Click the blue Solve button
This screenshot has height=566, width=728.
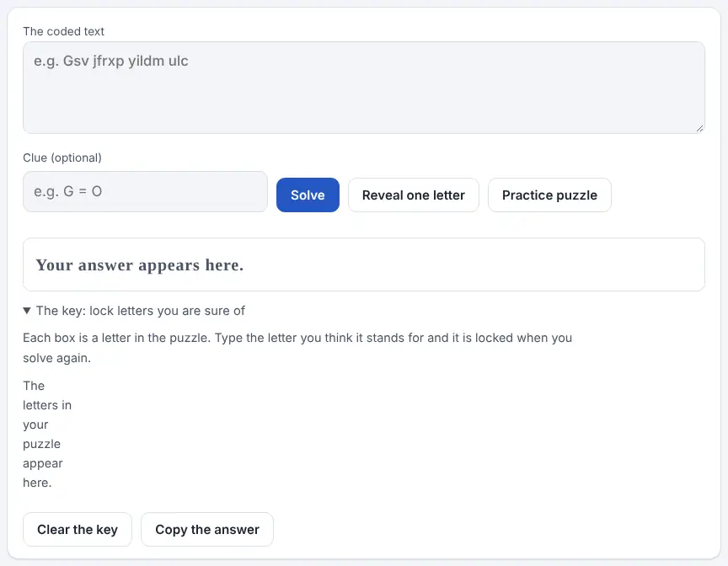click(308, 195)
